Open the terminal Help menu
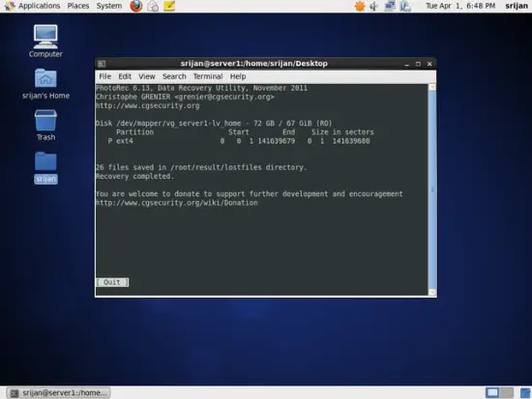532x399 pixels. pyautogui.click(x=238, y=76)
